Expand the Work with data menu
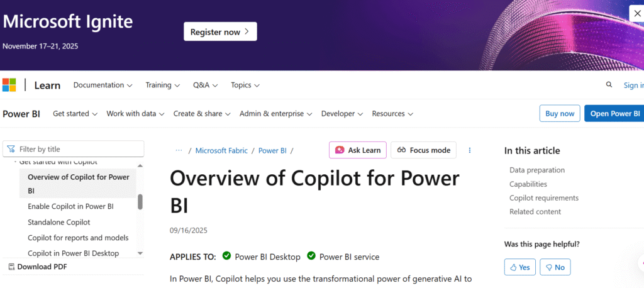 point(136,114)
